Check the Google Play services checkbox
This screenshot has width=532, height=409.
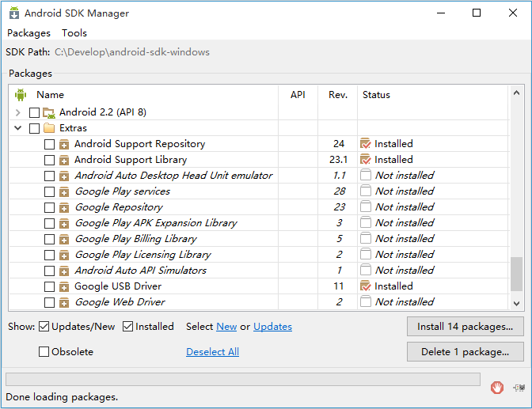(x=50, y=191)
